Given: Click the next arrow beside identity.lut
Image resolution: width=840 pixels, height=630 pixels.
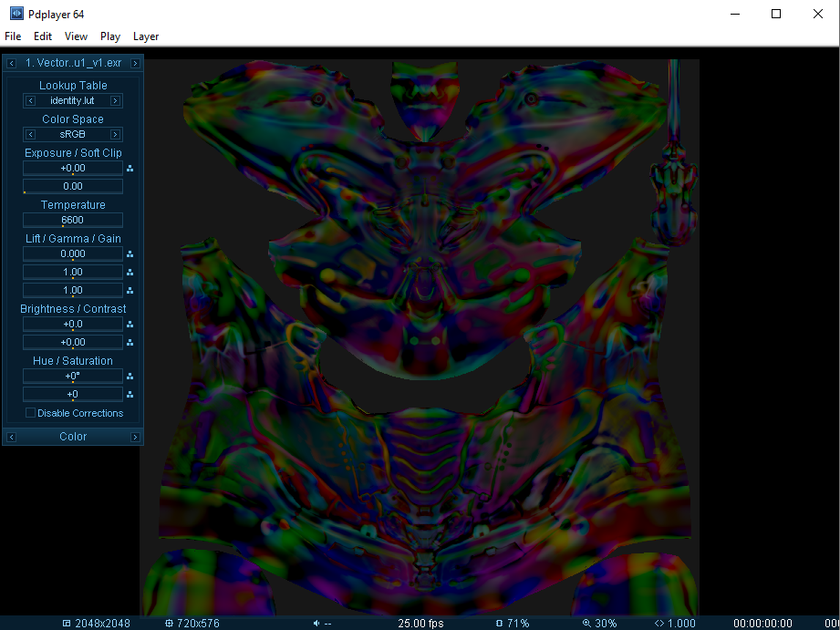Looking at the screenshot, I should [x=115, y=100].
